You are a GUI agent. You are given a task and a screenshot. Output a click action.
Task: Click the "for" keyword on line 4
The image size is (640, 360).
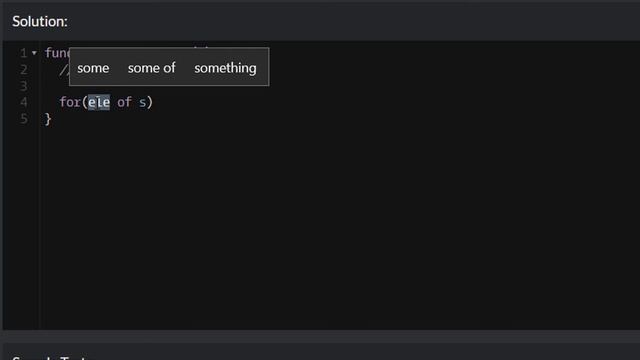tap(70, 102)
